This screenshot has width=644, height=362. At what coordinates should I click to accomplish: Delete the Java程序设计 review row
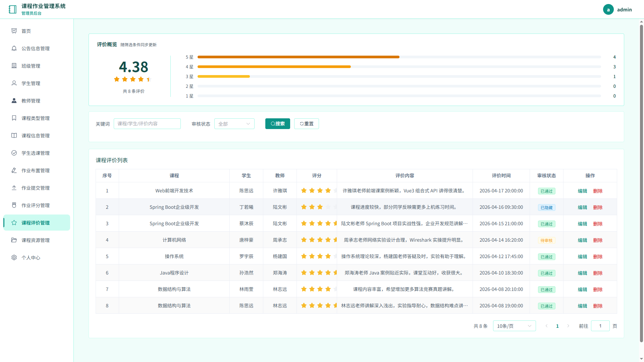click(598, 273)
